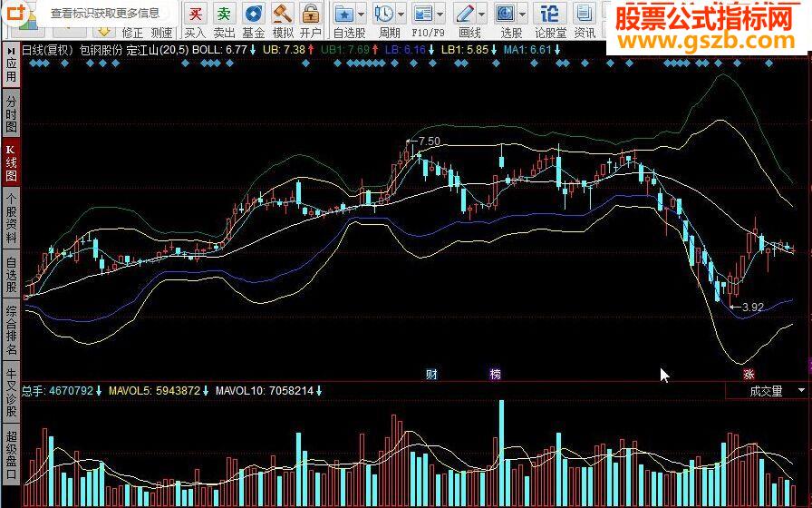Open the 资讯 news document icon
Viewport: 812px width, 508px height.
(585, 14)
